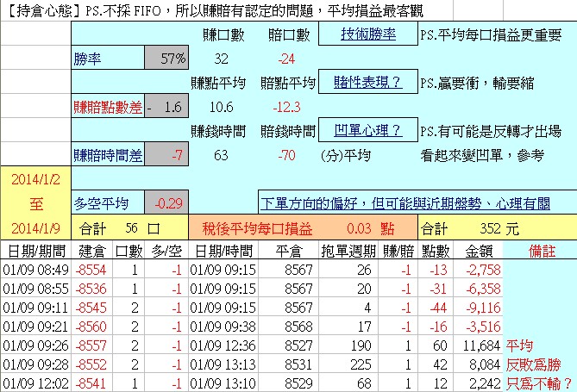Image resolution: width=577 pixels, height=392 pixels.
Task: Select the 11,684 amount cell
Action: [x=479, y=345]
